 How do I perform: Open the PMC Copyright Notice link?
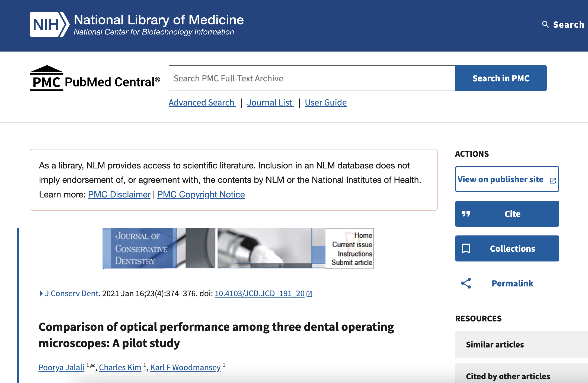click(x=201, y=194)
